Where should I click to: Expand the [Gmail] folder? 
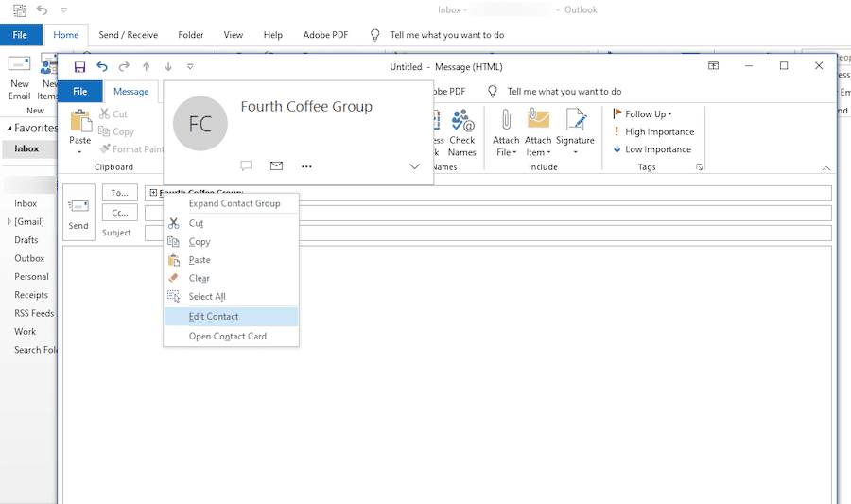(9, 222)
